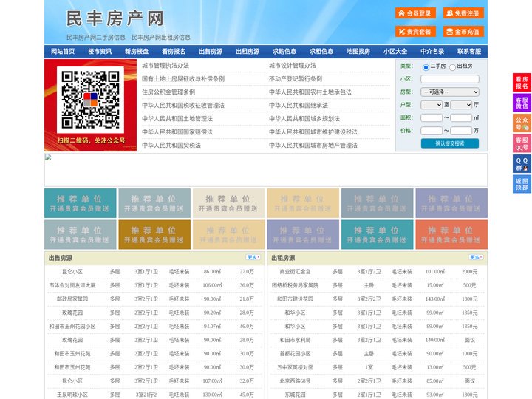This screenshot has height=399, width=532.
Task: Open the 玉泉明珠小区 sale listing
Action: tap(72, 395)
